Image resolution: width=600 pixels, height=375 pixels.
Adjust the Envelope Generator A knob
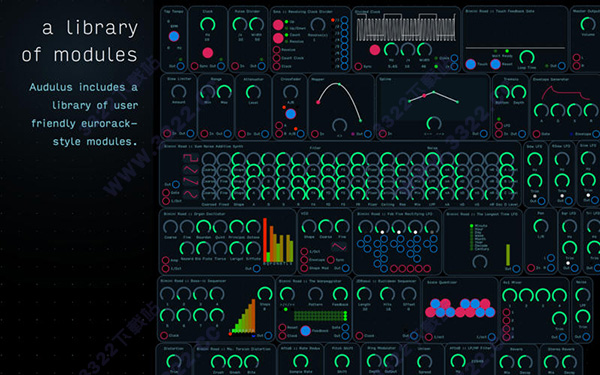tap(541, 111)
